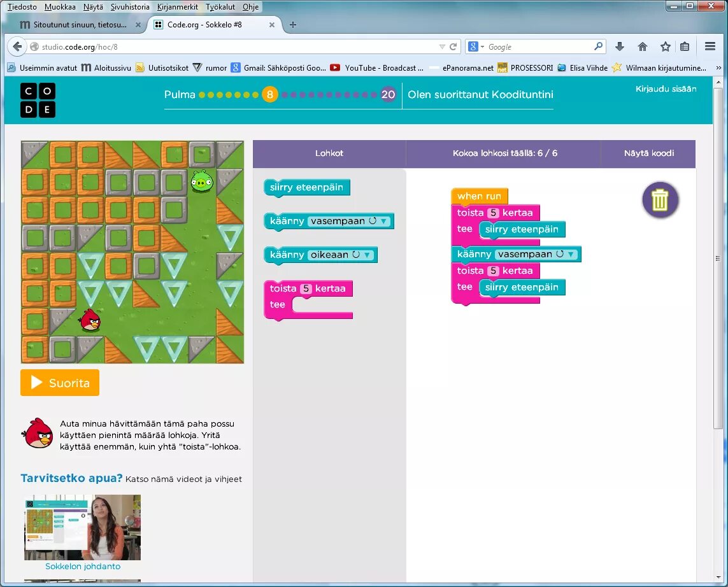Image resolution: width=728 pixels, height=587 pixels.
Task: Switch to Sitoutunut sinuun tab
Action: point(79,25)
